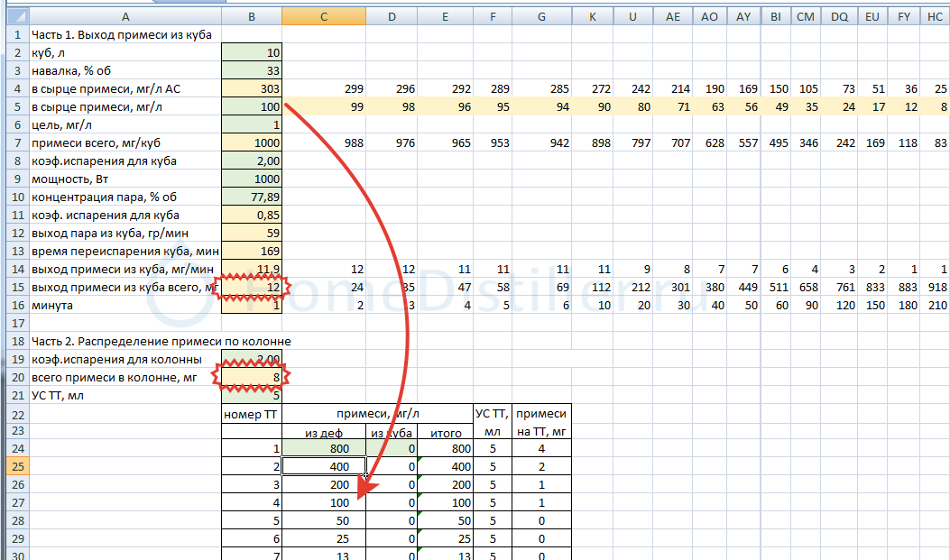Click 'итого' value 100 in row 27
The height and width of the screenshot is (560, 950).
[x=446, y=502]
